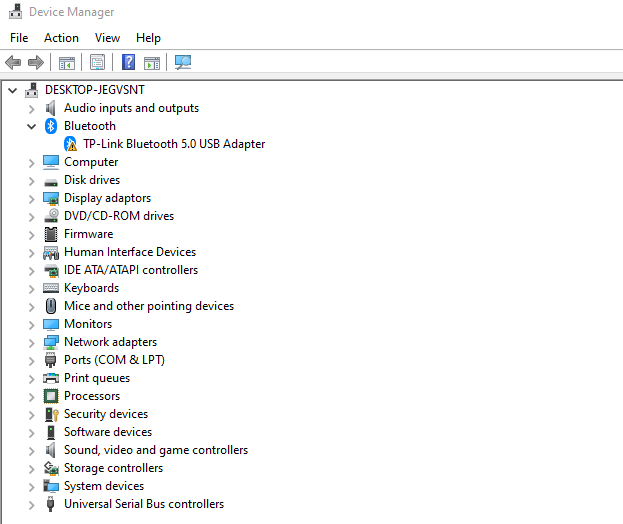
Task: Click the Display adaptors icon
Action: 51,198
